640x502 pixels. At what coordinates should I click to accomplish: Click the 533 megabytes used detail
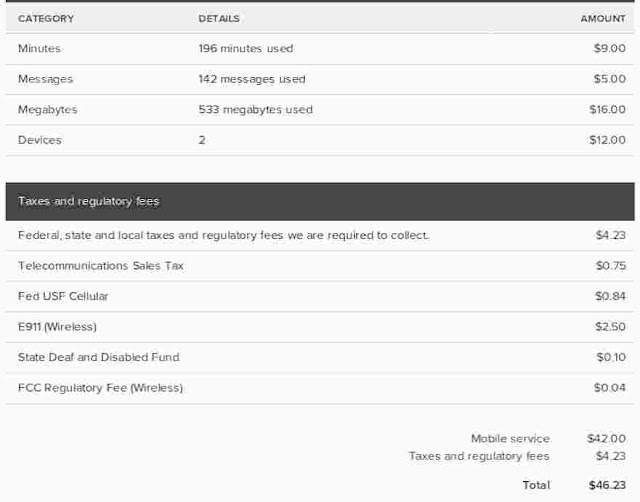pos(256,110)
